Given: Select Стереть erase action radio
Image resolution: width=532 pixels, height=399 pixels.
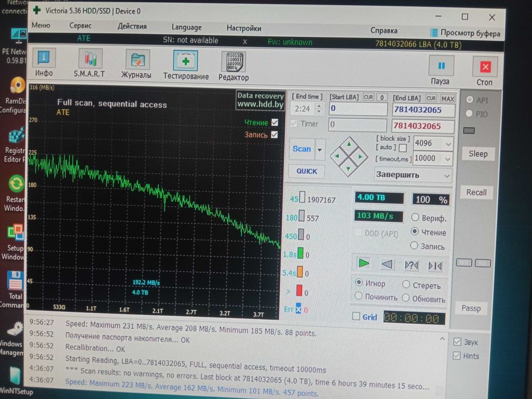Looking at the screenshot, I should (x=406, y=284).
